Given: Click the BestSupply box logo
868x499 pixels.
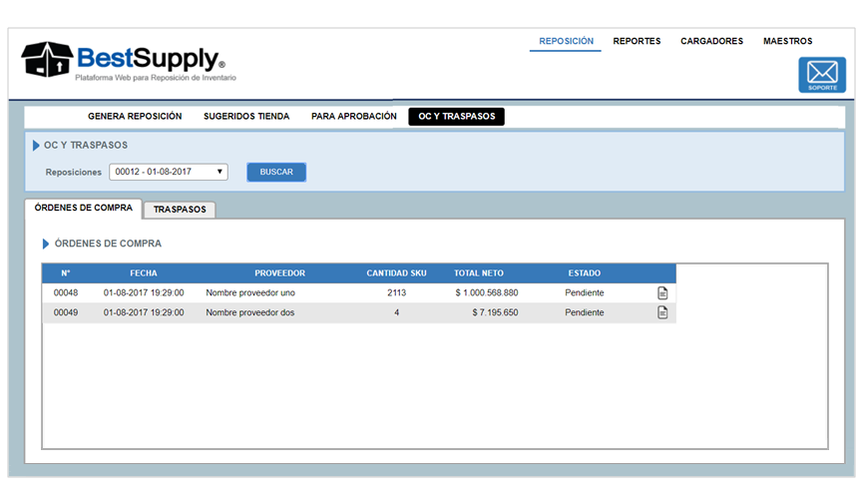Looking at the screenshot, I should (48, 59).
